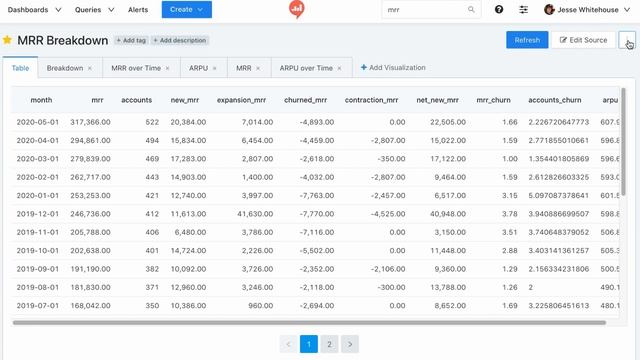Close the MRR over Time tab
This screenshot has width=640, height=360.
coord(167,68)
